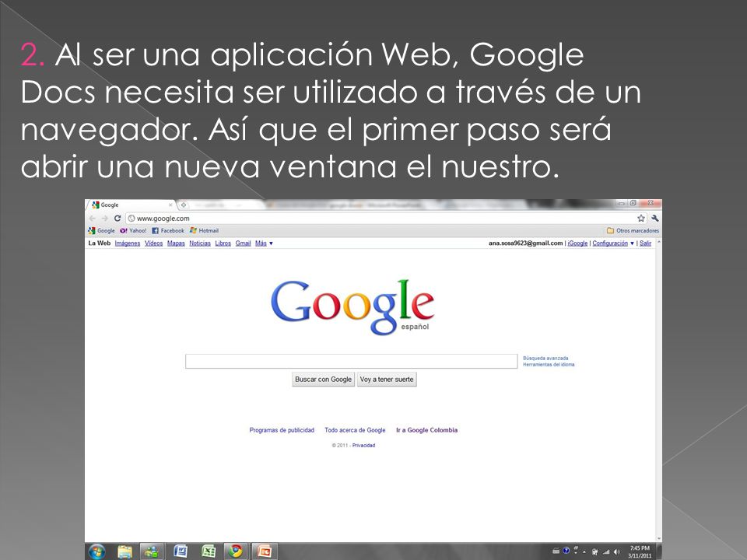The width and height of the screenshot is (747, 560).
Task: Go to Imágenes search
Action: 127,243
